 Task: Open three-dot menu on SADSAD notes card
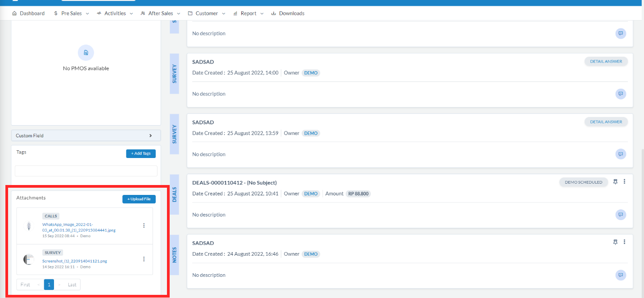pos(624,242)
